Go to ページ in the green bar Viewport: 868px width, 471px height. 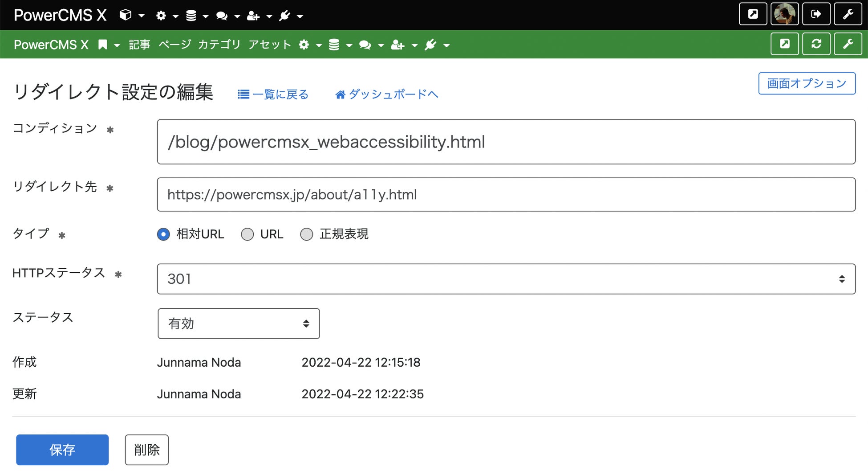[174, 45]
